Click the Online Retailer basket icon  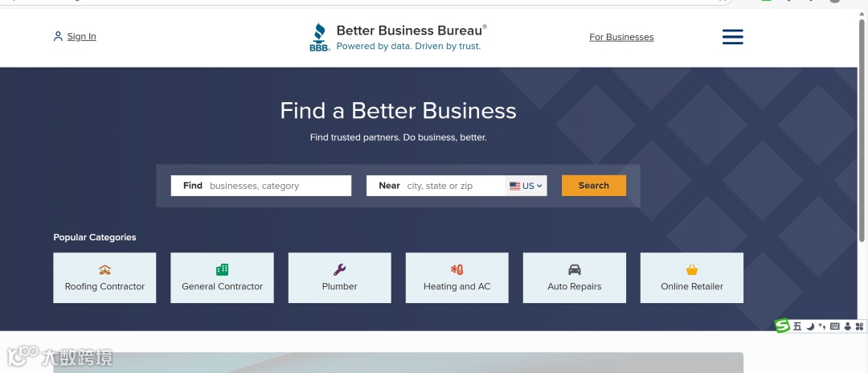pos(692,270)
